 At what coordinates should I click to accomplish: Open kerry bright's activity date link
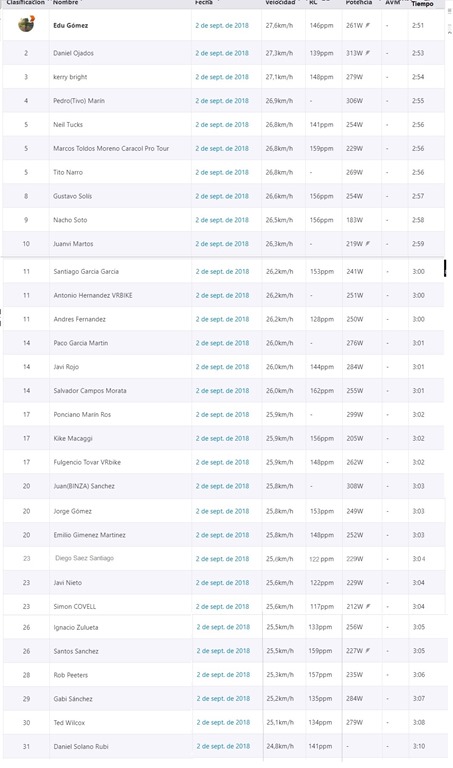tap(222, 77)
